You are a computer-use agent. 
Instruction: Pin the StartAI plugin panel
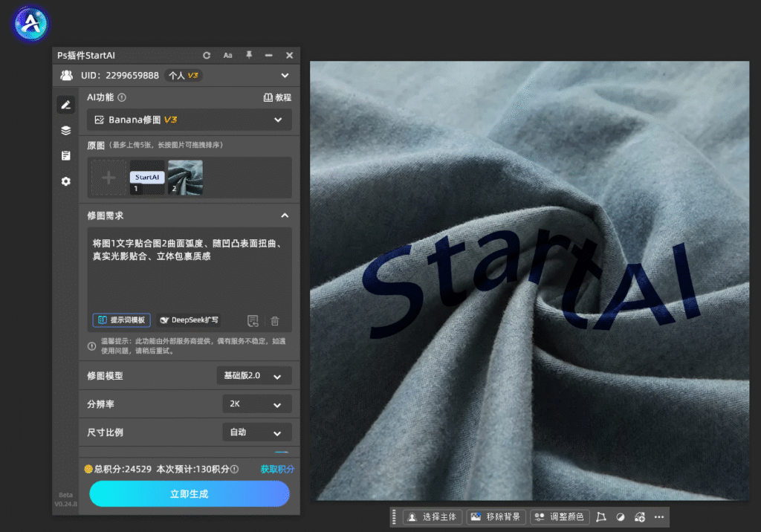point(249,55)
